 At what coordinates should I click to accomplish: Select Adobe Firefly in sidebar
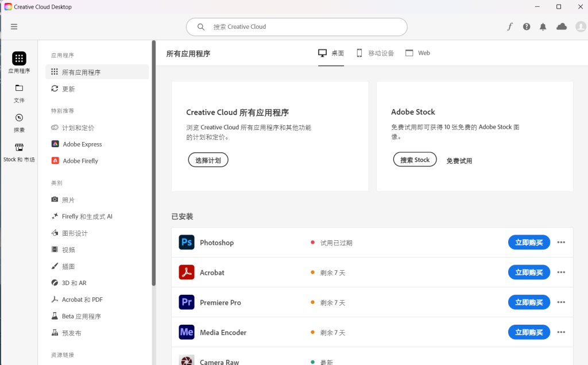(x=80, y=161)
